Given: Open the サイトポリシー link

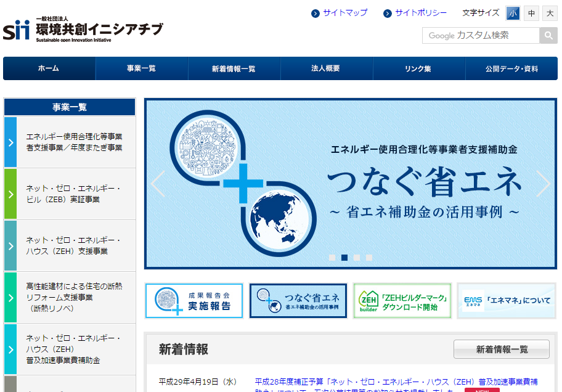Looking at the screenshot, I should click(421, 13).
